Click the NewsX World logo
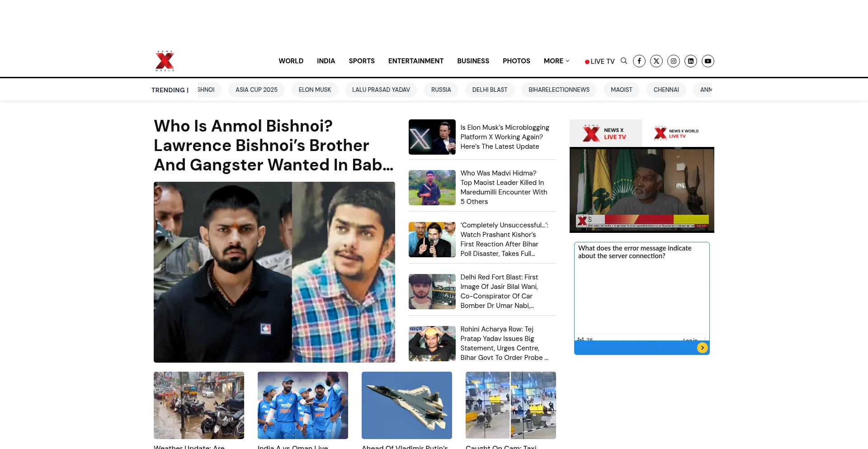This screenshot has height=449, width=868. [x=165, y=61]
